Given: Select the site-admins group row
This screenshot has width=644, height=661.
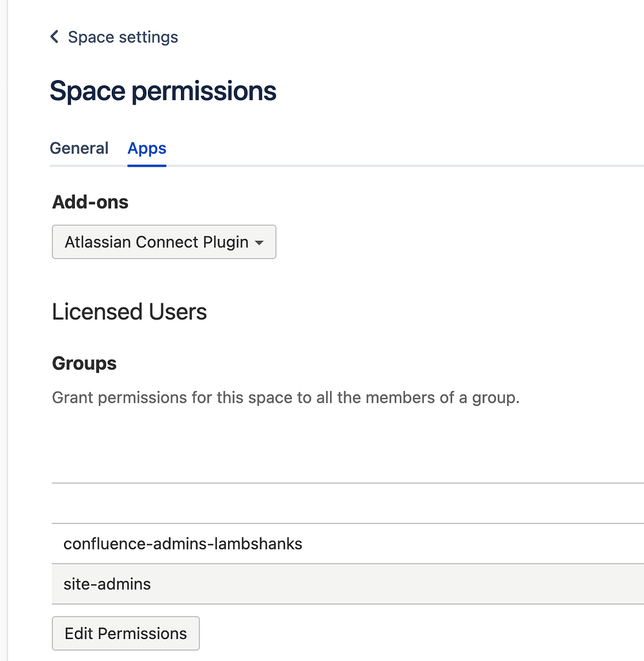Looking at the screenshot, I should pos(107,584).
